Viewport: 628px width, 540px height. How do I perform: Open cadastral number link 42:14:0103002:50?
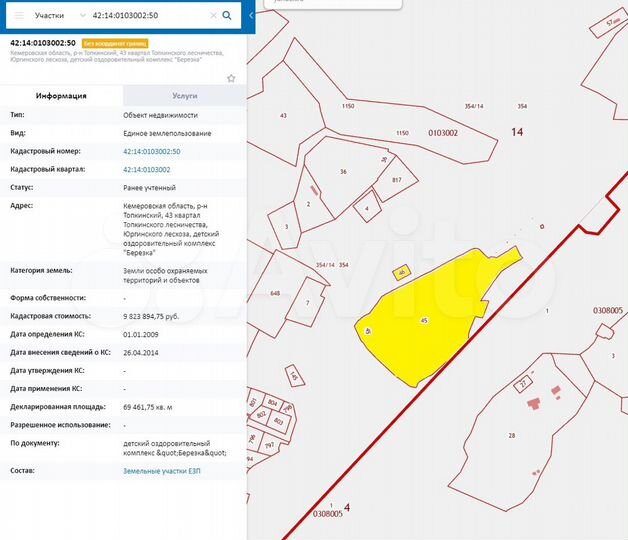click(x=151, y=151)
